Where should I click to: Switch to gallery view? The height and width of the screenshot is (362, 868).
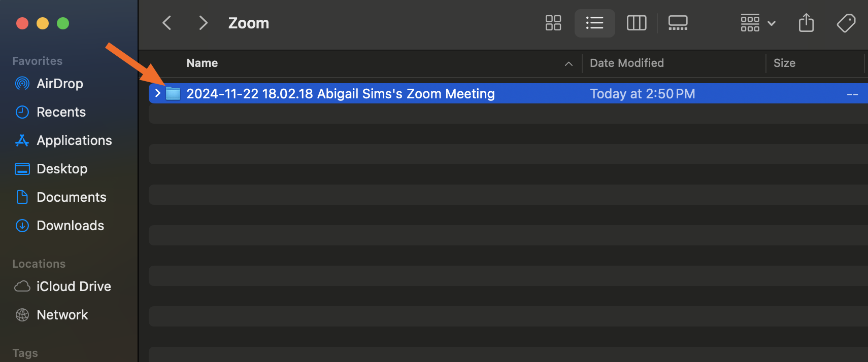[678, 23]
